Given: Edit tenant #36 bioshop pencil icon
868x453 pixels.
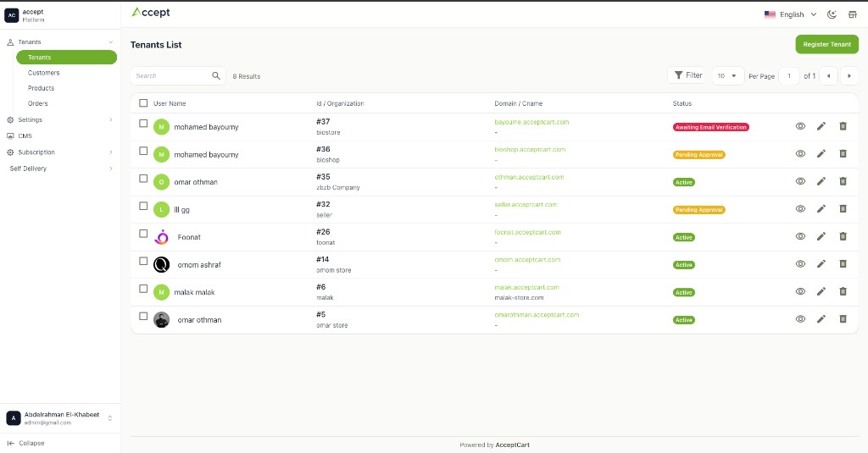Looking at the screenshot, I should click(x=821, y=154).
